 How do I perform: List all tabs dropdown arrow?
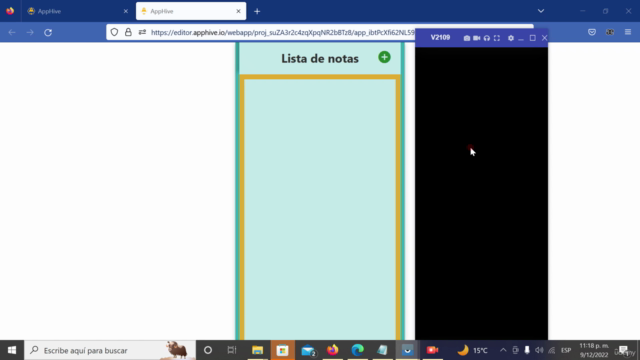tap(541, 11)
